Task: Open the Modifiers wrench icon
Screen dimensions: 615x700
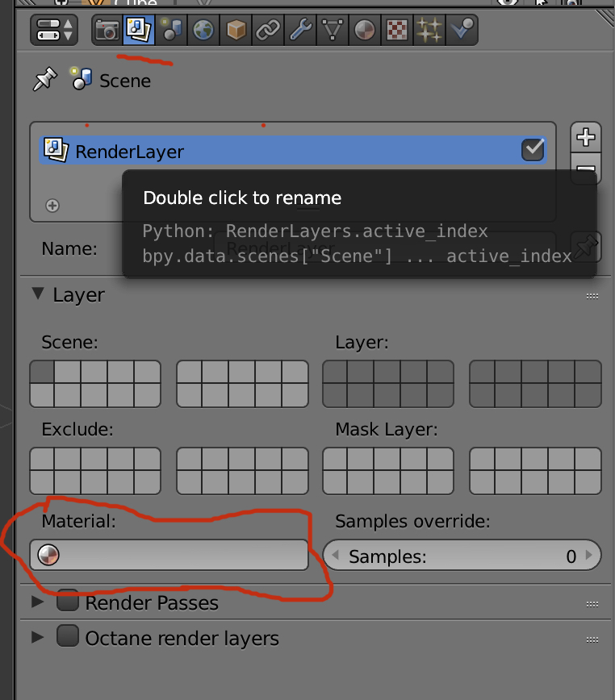Action: click(x=299, y=31)
